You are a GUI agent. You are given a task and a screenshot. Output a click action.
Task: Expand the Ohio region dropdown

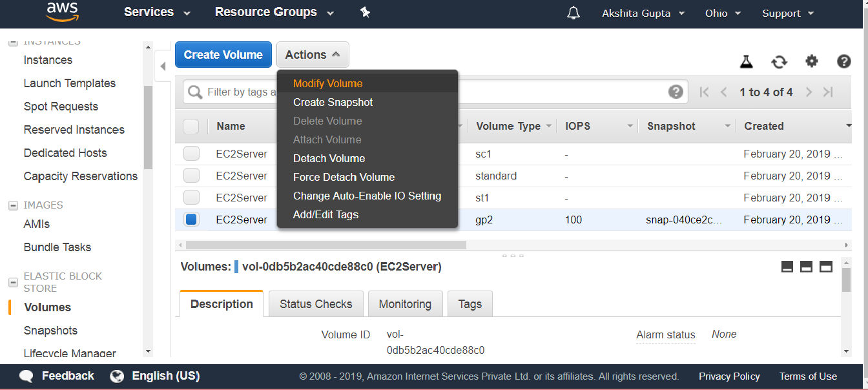[x=723, y=13]
